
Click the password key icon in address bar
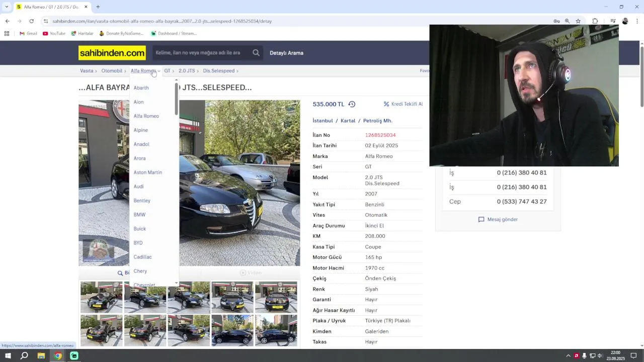pyautogui.click(x=556, y=21)
